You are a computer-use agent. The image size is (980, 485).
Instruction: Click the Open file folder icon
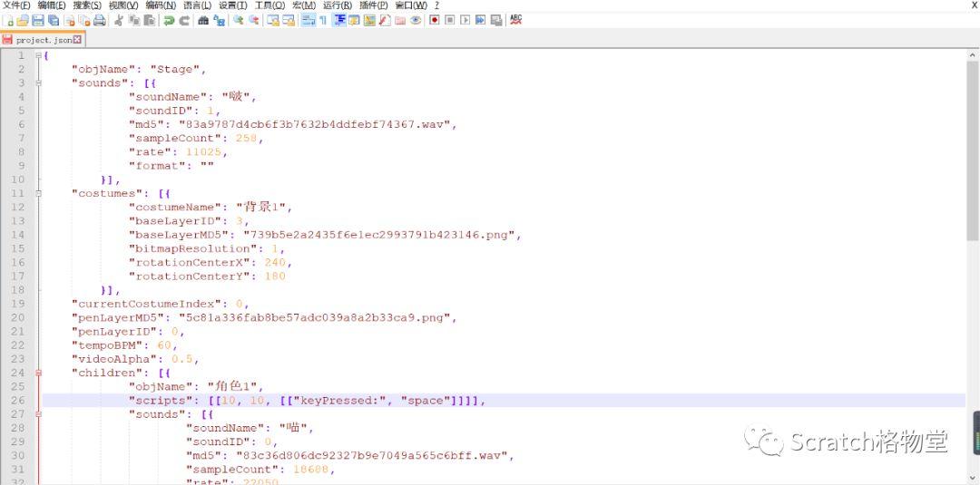click(x=23, y=20)
